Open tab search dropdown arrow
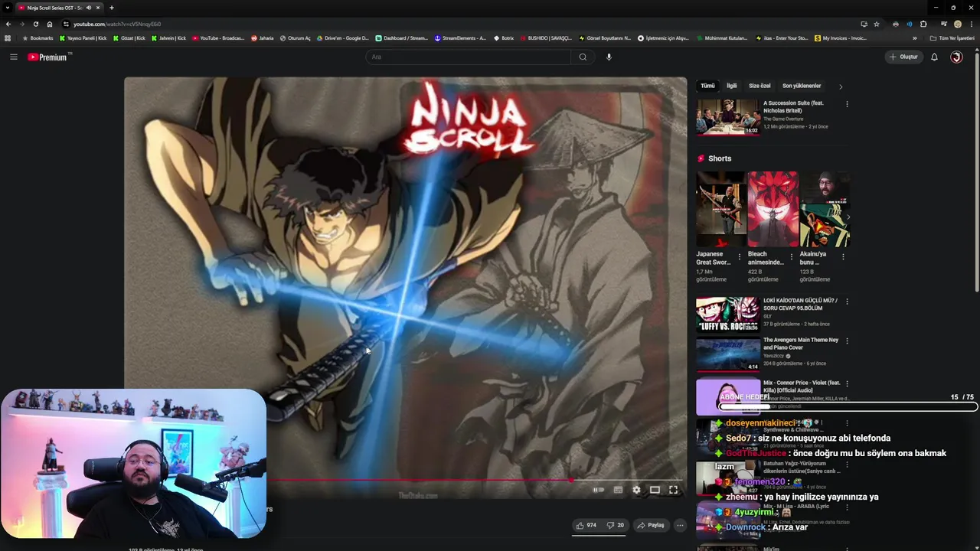This screenshot has width=980, height=551. [x=7, y=8]
